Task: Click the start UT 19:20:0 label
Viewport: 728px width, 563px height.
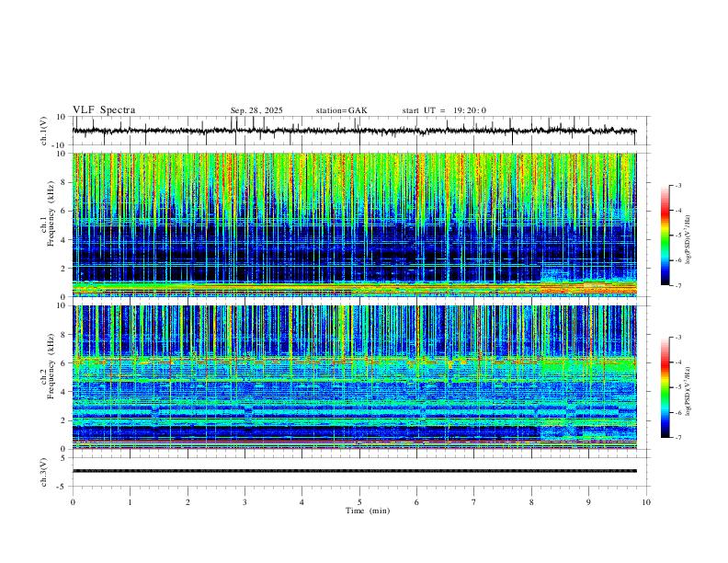Action: click(444, 110)
